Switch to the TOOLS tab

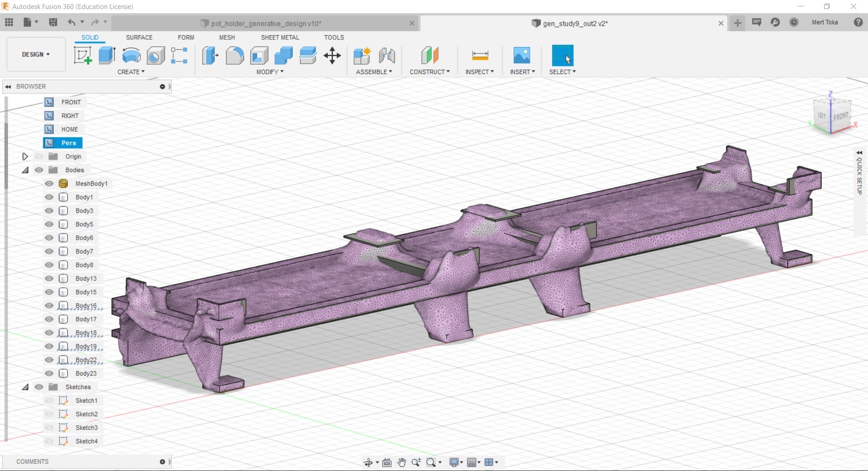click(x=334, y=38)
